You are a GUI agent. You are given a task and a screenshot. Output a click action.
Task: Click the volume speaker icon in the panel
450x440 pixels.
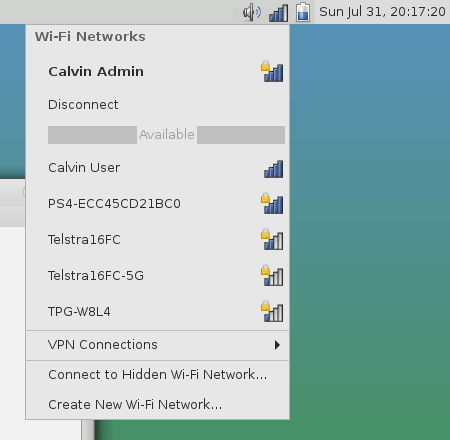(252, 12)
